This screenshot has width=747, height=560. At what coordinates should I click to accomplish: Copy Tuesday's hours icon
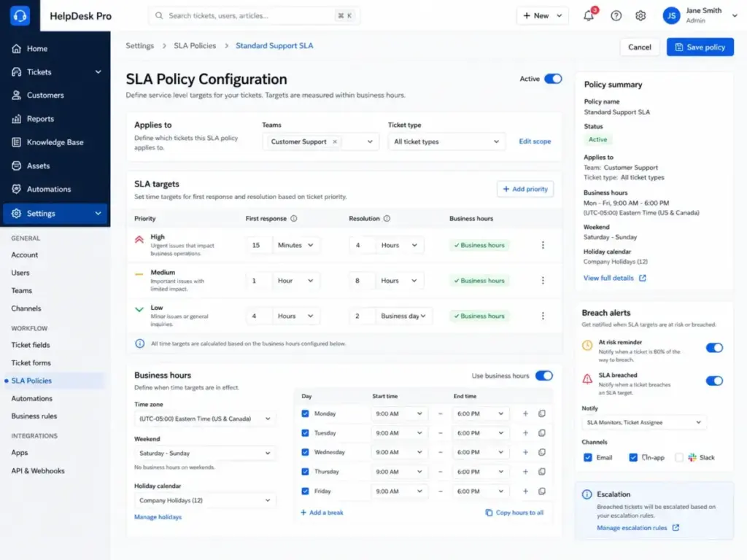pyautogui.click(x=542, y=433)
